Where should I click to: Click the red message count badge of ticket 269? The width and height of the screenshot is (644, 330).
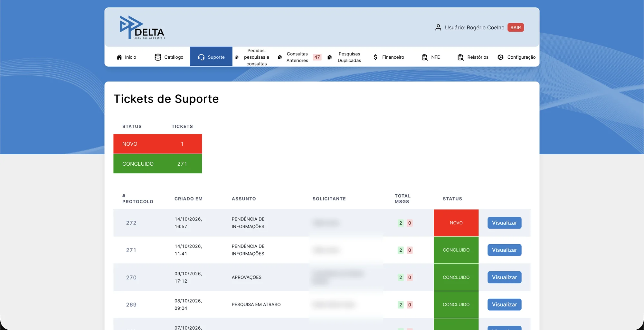(410, 305)
